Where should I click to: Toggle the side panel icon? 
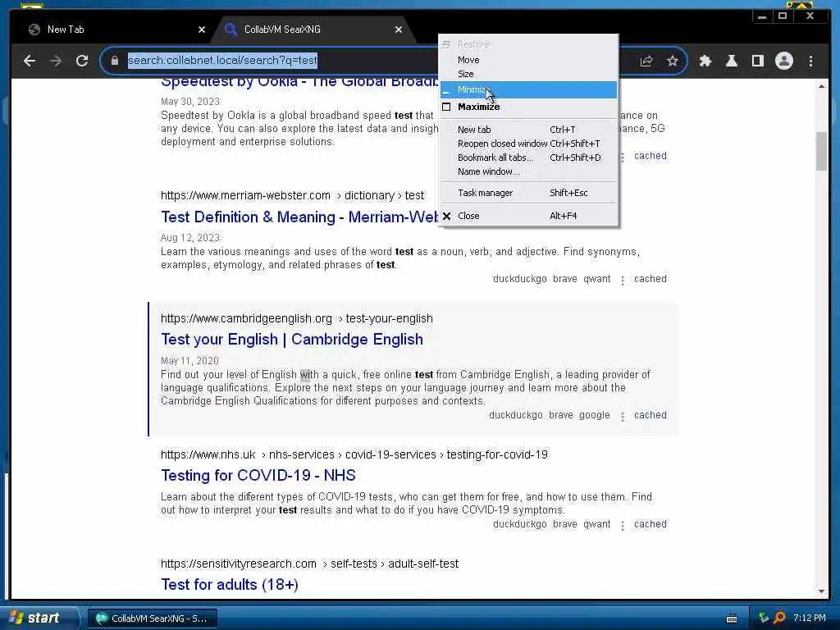click(757, 61)
